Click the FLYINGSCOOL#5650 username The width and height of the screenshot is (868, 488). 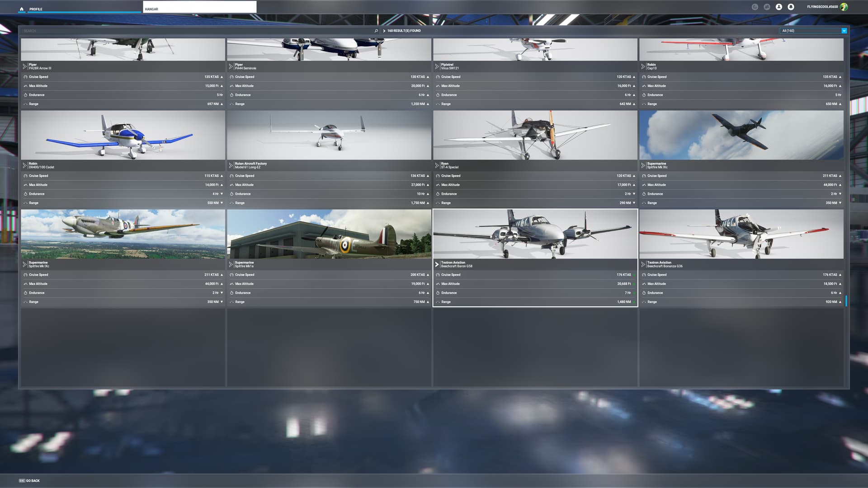[822, 7]
